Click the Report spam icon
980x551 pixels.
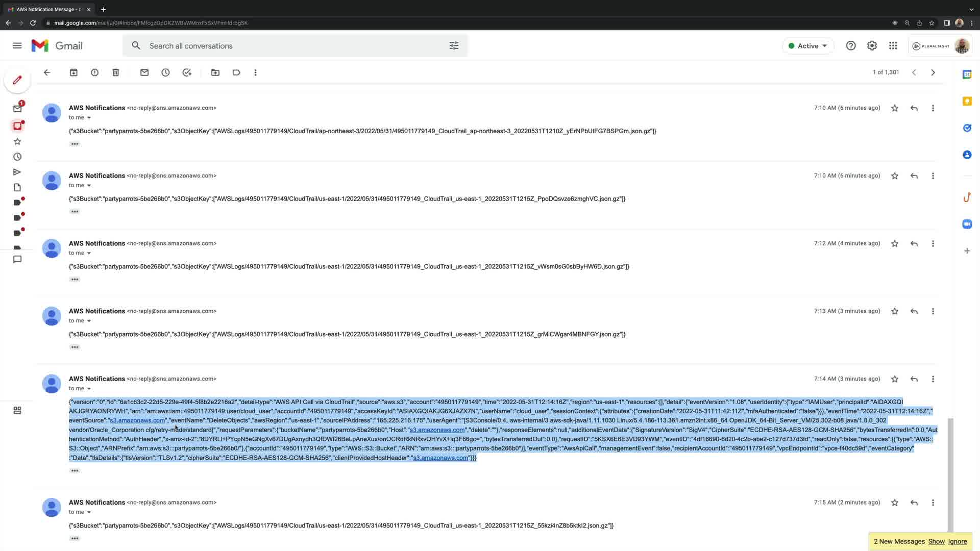coord(94,72)
